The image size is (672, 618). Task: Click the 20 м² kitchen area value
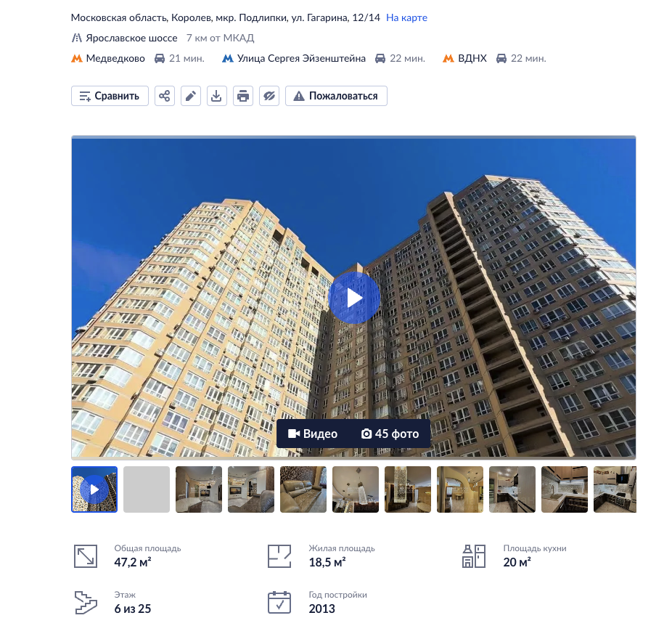point(517,562)
